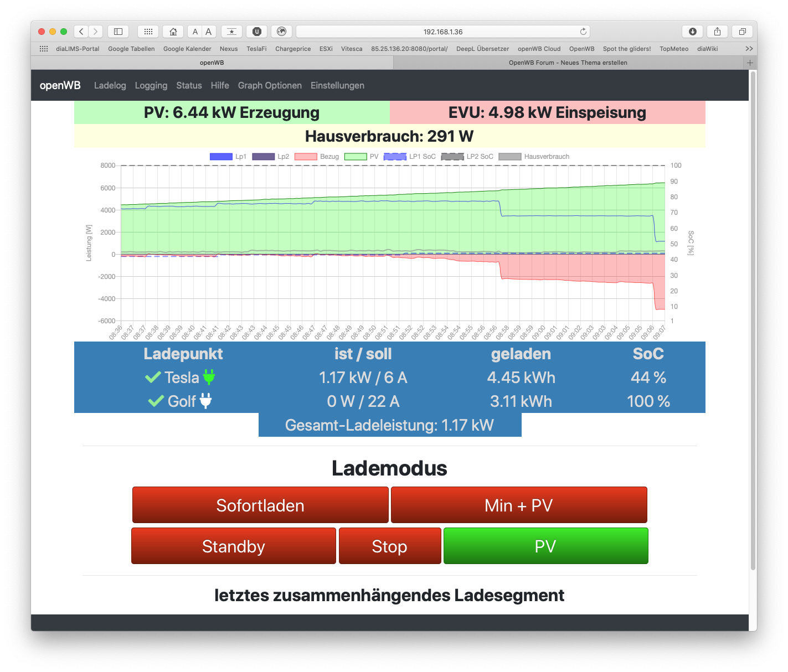Open Google Kalender bookmark

187,49
